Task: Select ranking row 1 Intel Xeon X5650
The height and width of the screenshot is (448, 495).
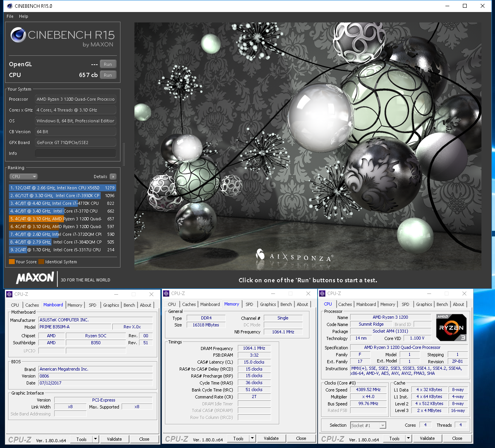Action: [x=62, y=188]
